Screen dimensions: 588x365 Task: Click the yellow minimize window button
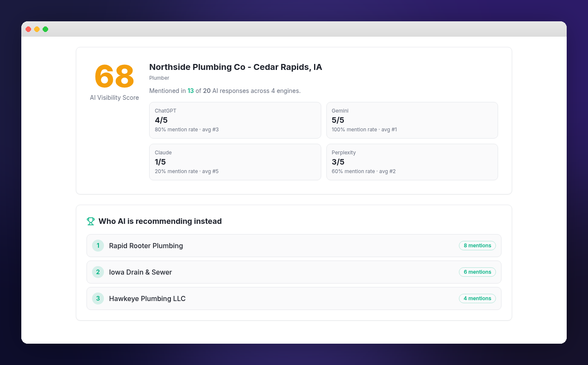point(37,29)
